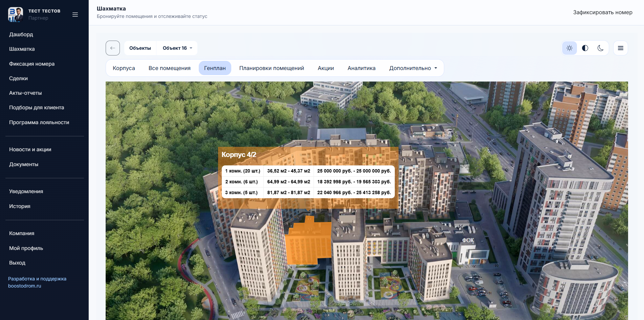
Task: Click price 22 040 966 руб. - 25 413 258 руб.
Action: (354, 192)
